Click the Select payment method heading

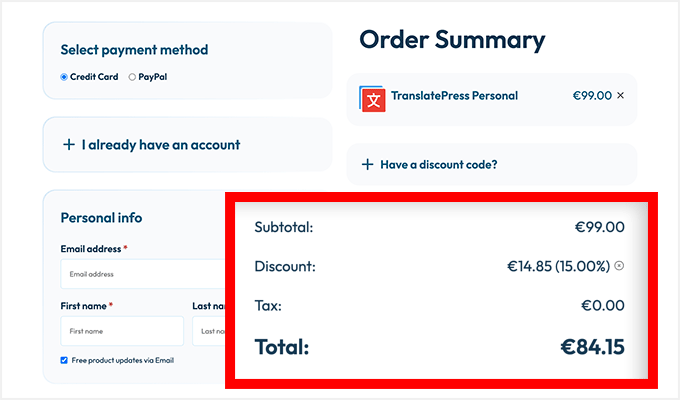point(134,49)
